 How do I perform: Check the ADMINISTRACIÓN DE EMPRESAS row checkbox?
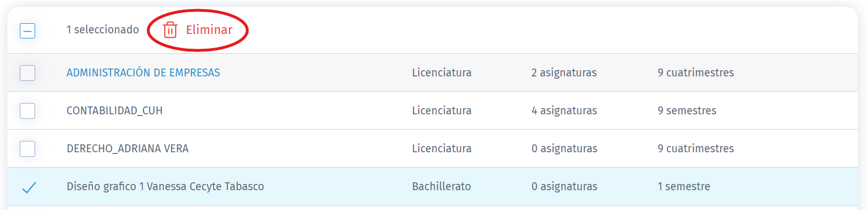click(27, 72)
